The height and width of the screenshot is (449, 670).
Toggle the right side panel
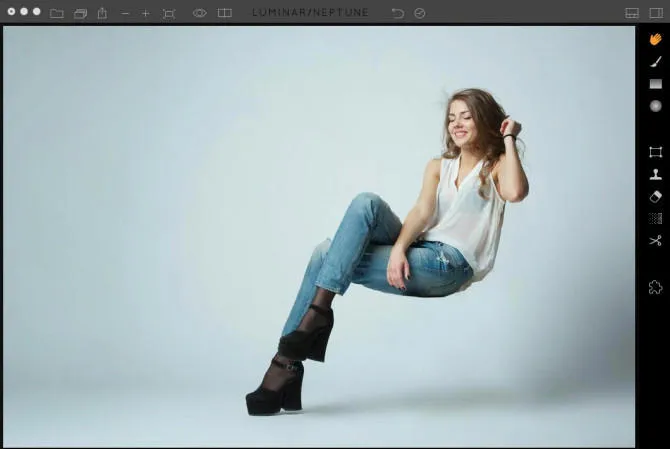point(656,13)
